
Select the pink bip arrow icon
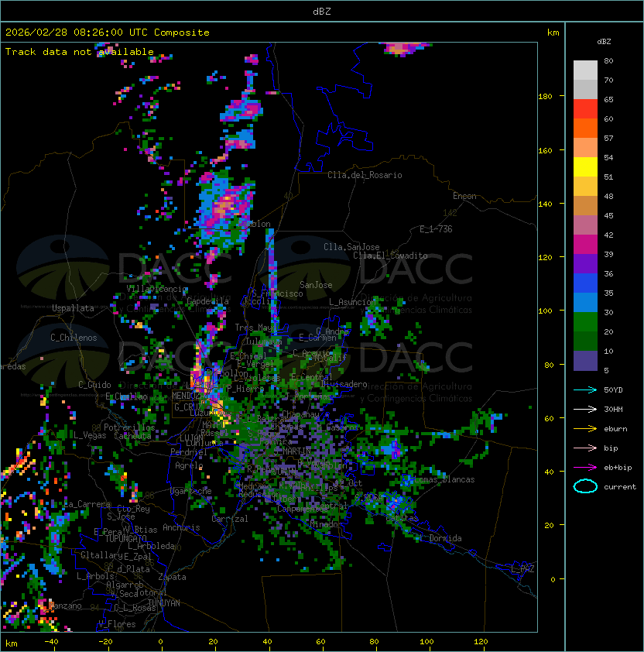[585, 448]
